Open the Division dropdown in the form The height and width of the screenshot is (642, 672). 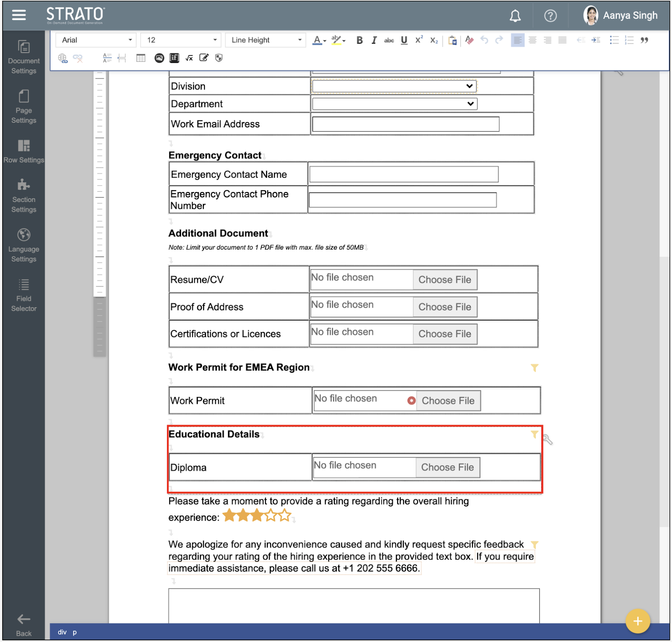pyautogui.click(x=394, y=86)
